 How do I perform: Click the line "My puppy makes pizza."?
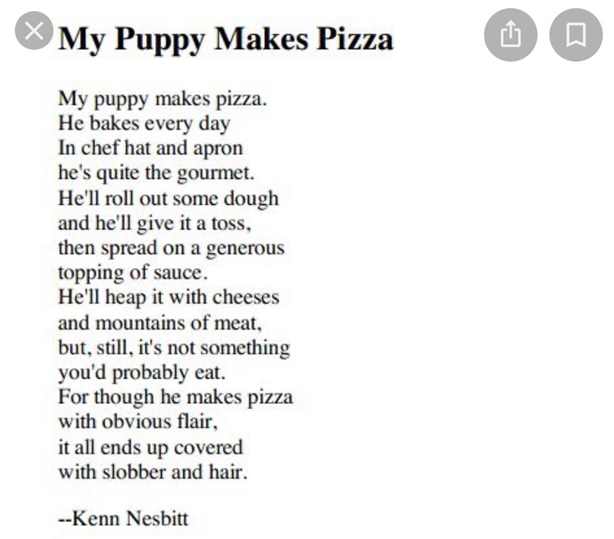click(163, 99)
